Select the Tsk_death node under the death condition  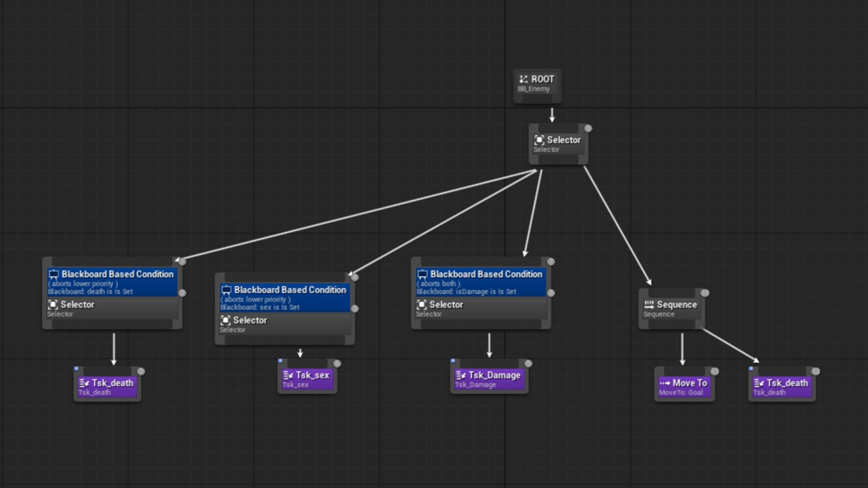pyautogui.click(x=106, y=386)
